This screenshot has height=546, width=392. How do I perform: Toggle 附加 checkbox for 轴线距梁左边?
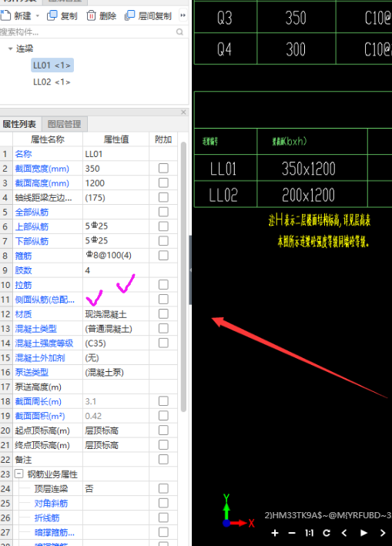pos(163,197)
